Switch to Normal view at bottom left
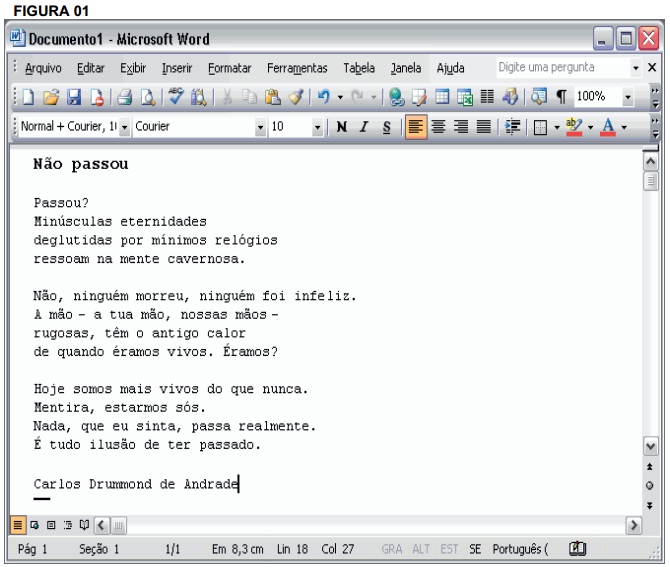This screenshot has width=670, height=567. (18, 525)
